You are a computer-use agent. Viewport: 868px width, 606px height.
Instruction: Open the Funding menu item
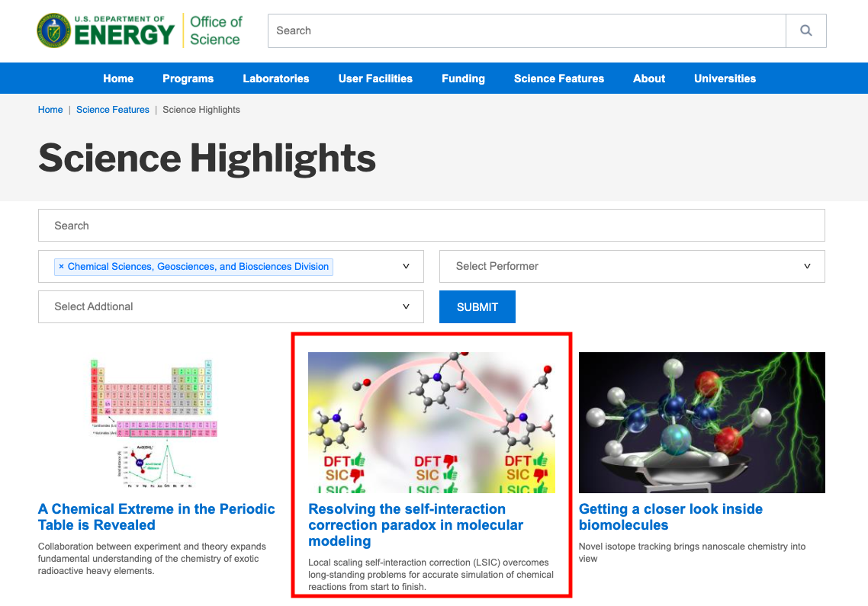click(x=463, y=79)
